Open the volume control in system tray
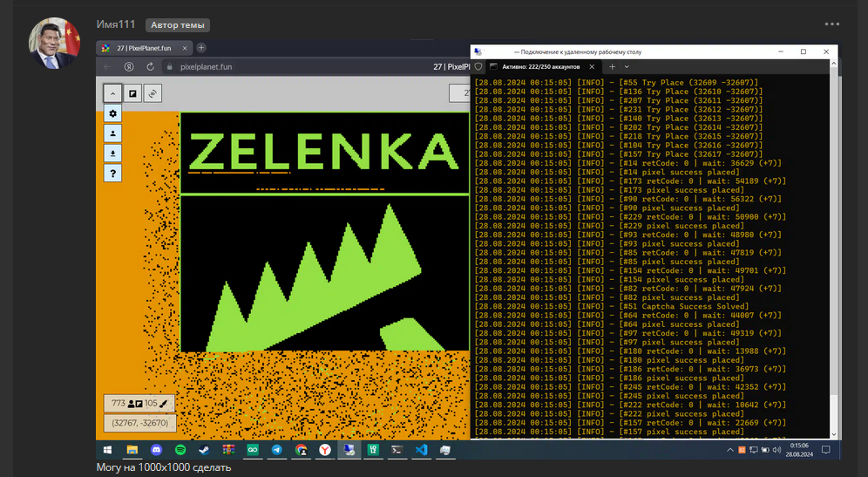868x477 pixels. click(x=776, y=450)
